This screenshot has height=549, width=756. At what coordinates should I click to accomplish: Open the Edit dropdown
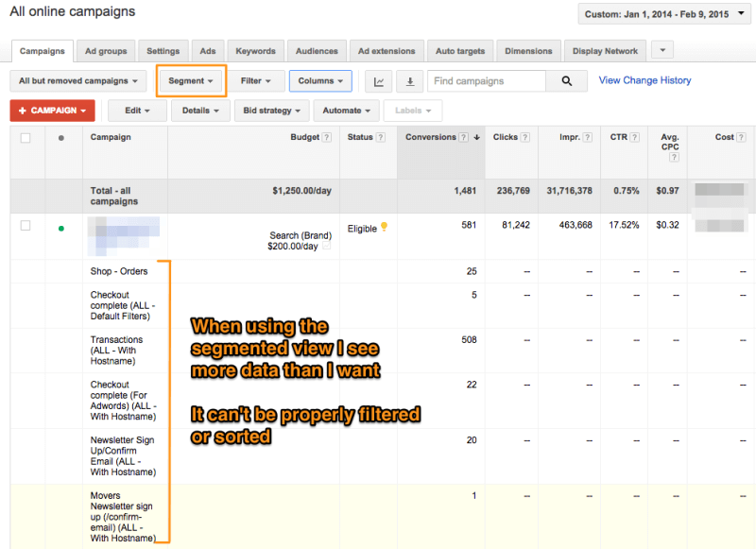coord(137,111)
